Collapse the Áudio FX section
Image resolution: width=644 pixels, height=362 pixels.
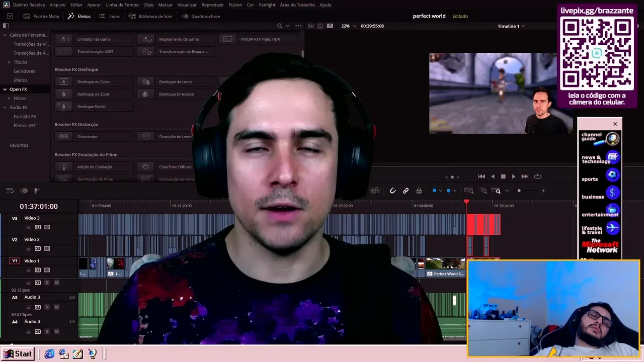tap(5, 107)
